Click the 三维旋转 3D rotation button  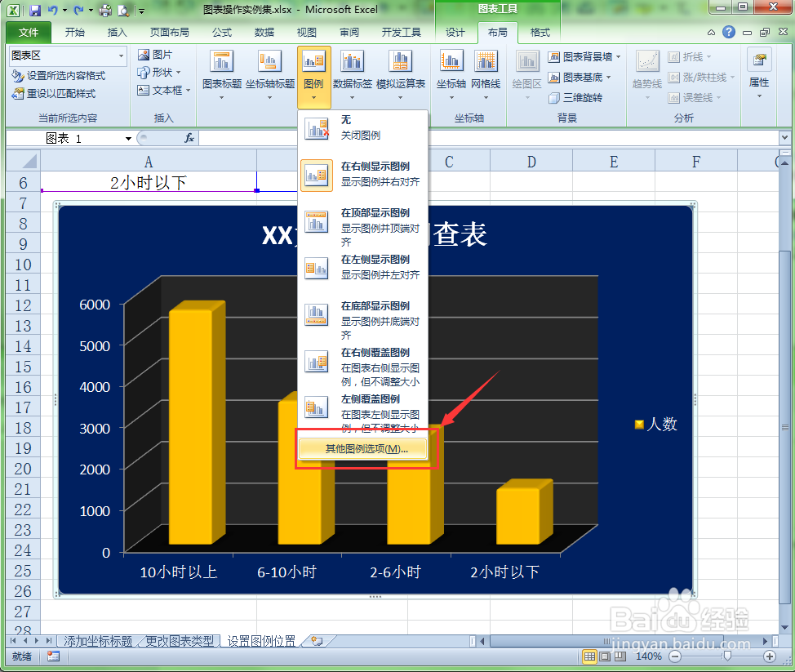click(x=575, y=97)
